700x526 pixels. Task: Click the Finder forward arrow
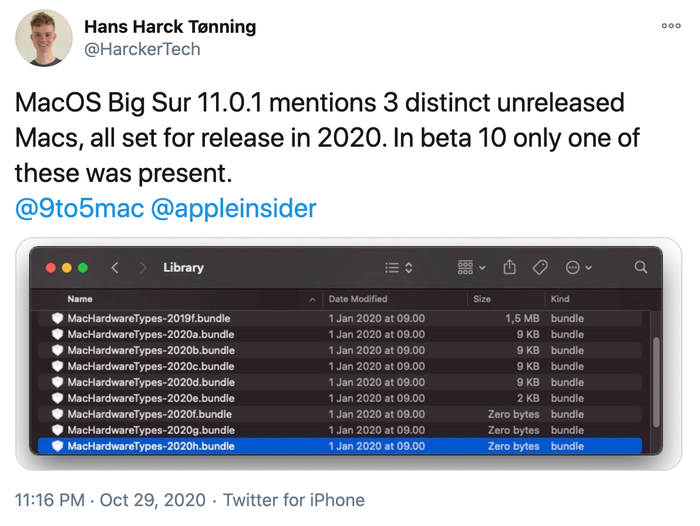pyautogui.click(x=143, y=268)
